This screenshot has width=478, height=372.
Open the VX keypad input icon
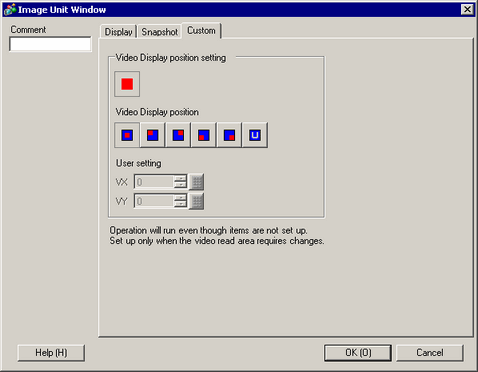tap(197, 182)
